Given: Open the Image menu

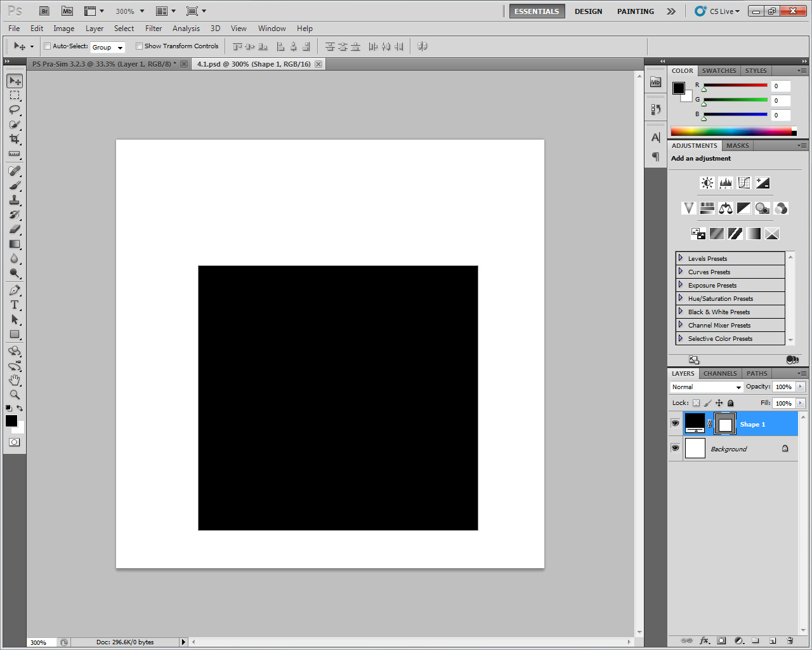Looking at the screenshot, I should (x=63, y=29).
